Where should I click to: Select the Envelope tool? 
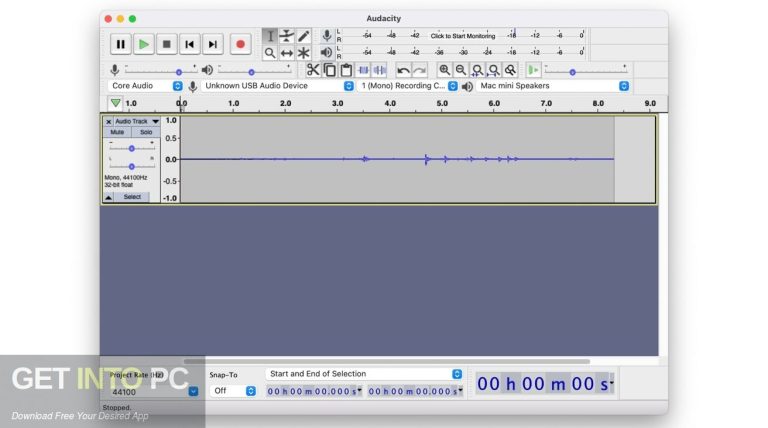[287, 36]
